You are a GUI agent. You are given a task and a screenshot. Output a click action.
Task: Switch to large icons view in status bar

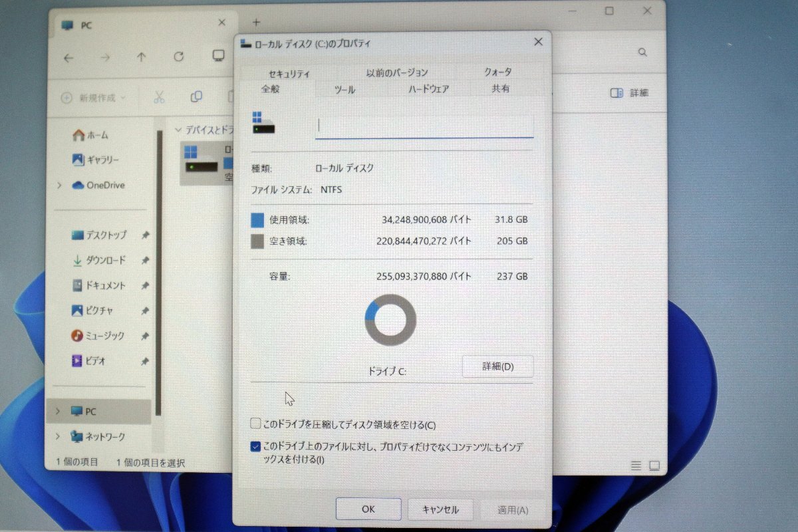pyautogui.click(x=654, y=465)
